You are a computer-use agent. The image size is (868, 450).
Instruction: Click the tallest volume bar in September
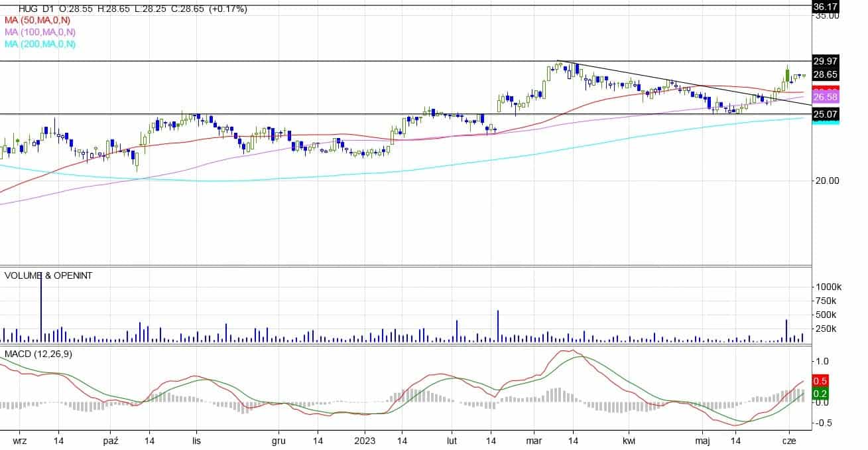pyautogui.click(x=41, y=307)
